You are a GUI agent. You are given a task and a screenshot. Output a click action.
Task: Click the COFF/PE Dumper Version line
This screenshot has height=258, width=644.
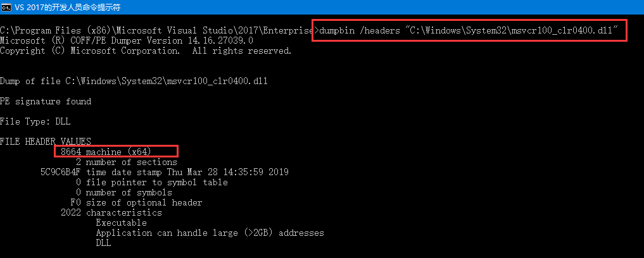[127, 40]
